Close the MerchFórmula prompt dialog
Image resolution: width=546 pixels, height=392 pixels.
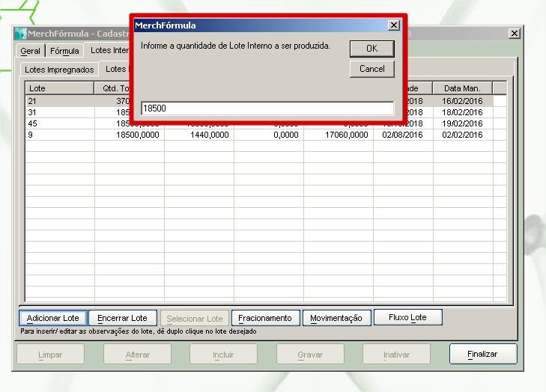click(x=393, y=25)
